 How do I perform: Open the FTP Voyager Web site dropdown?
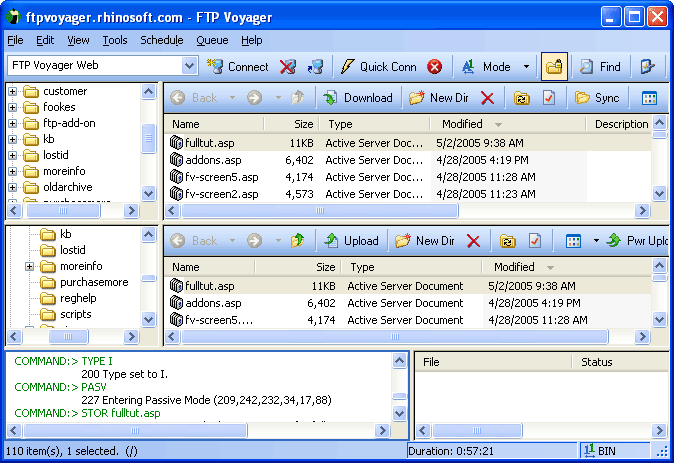190,67
